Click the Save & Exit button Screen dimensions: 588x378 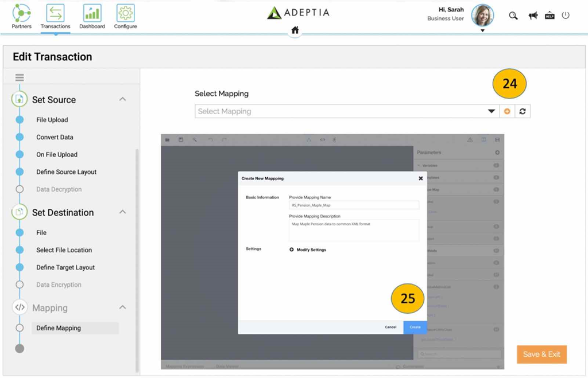pos(541,354)
